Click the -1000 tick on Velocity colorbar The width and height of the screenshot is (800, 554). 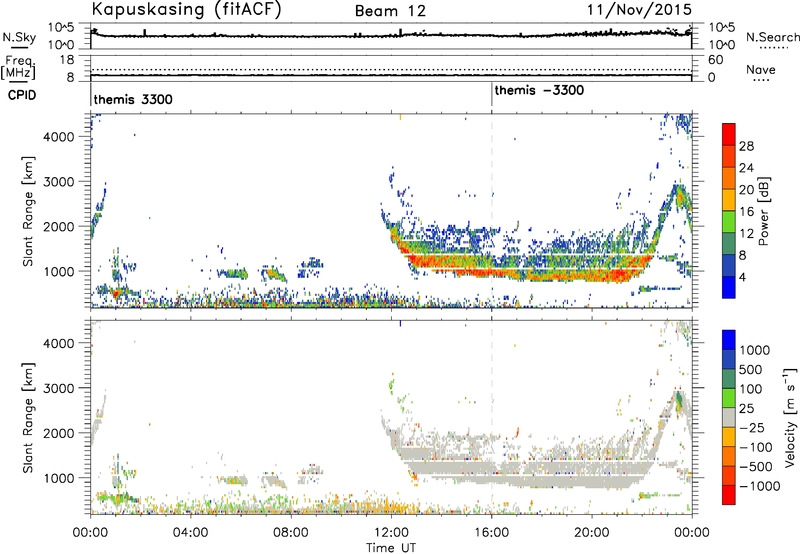click(759, 486)
